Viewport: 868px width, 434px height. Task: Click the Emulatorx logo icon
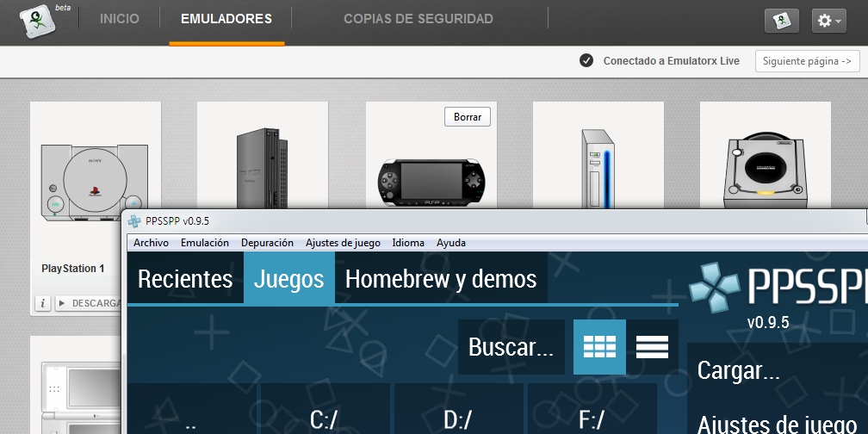click(x=39, y=20)
